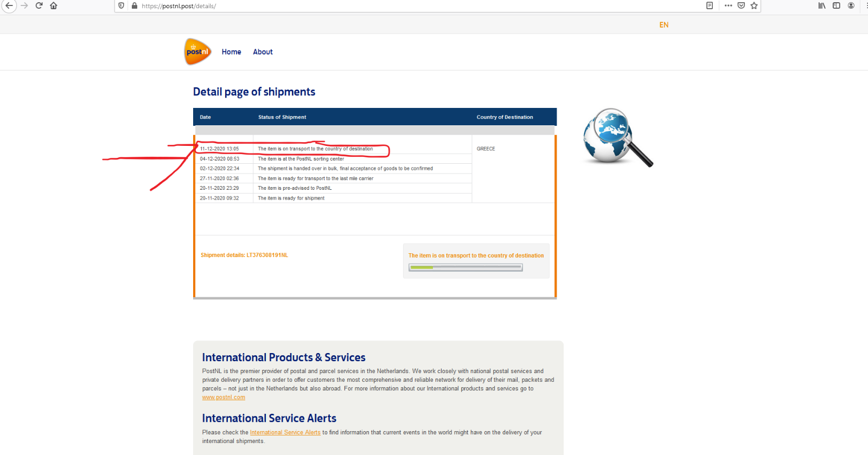Open the www.postnl.com link
The image size is (868, 455).
[x=224, y=398]
